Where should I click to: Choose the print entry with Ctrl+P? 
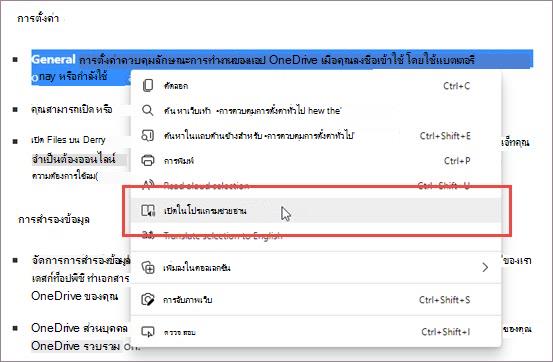click(x=316, y=161)
